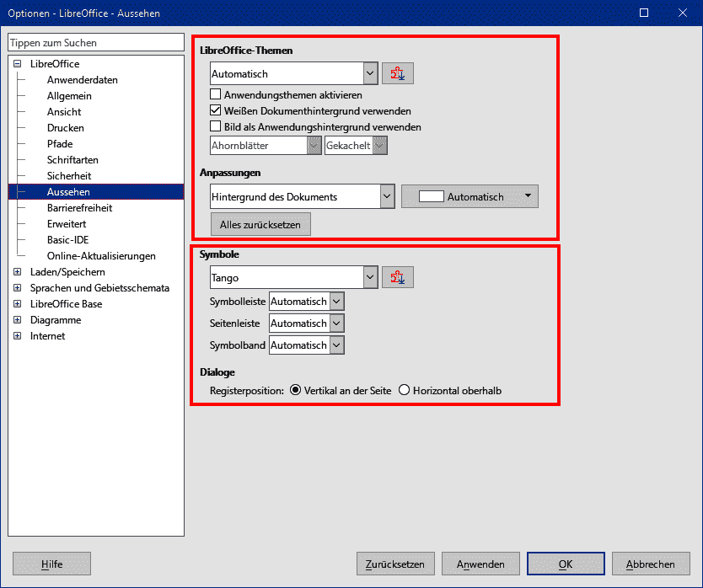This screenshot has width=703, height=588.
Task: Click the extension icon beside the Tango dropdown
Action: pos(398,277)
